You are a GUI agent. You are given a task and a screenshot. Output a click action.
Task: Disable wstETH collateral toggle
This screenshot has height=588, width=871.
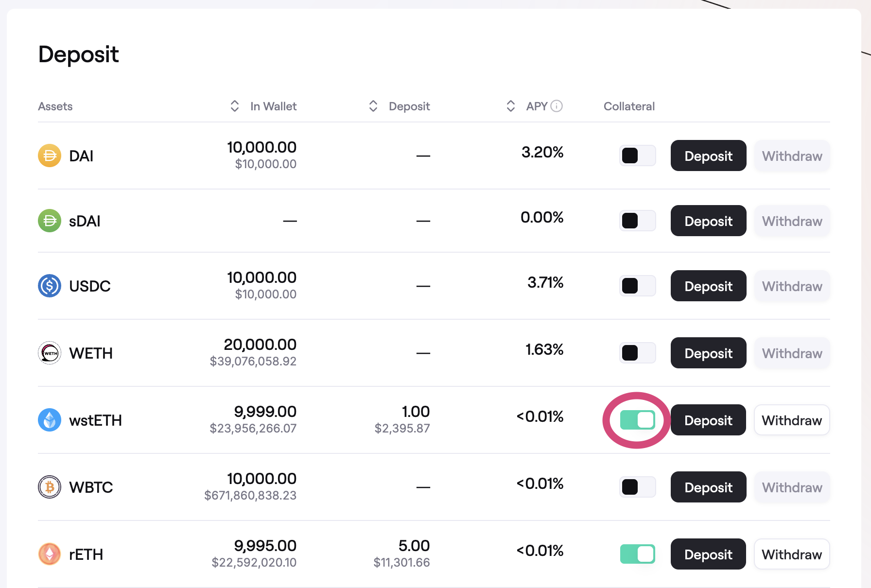tap(637, 420)
